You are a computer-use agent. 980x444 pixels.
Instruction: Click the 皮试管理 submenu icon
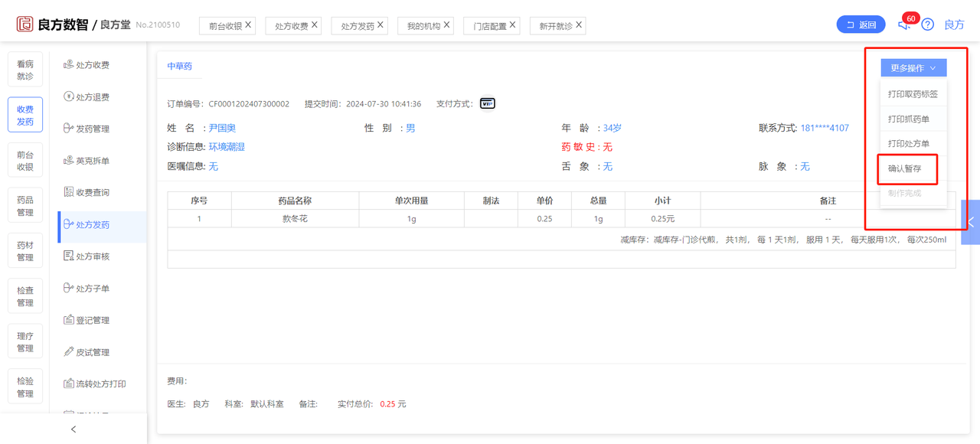coord(68,352)
